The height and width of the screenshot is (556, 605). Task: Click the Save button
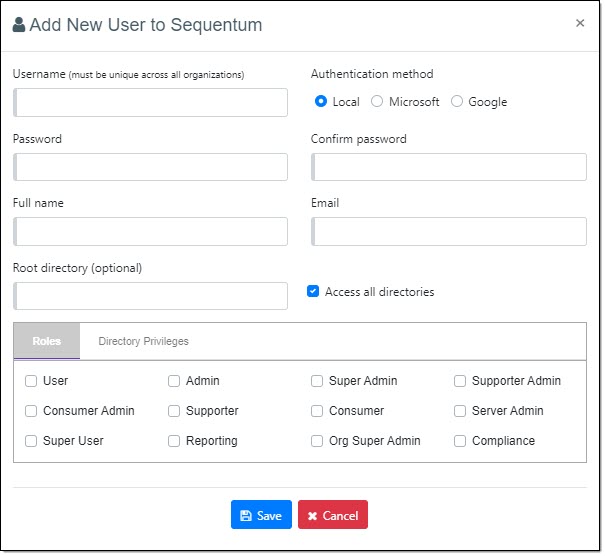[262, 516]
